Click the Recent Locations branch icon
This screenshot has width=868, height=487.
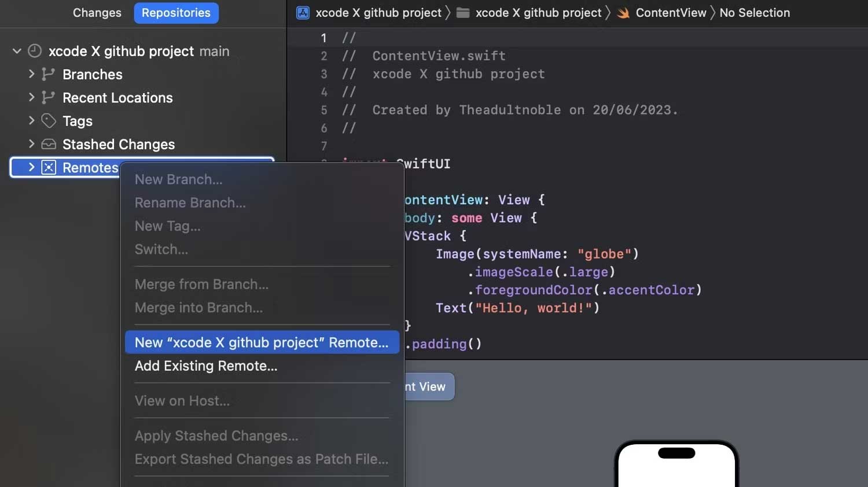(49, 97)
